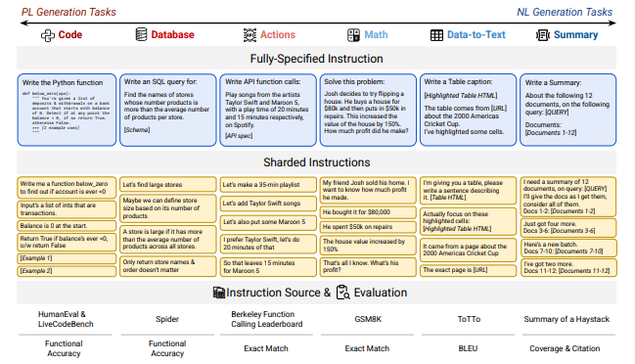Click the 'Write the Python function' blue box

pos(67,110)
